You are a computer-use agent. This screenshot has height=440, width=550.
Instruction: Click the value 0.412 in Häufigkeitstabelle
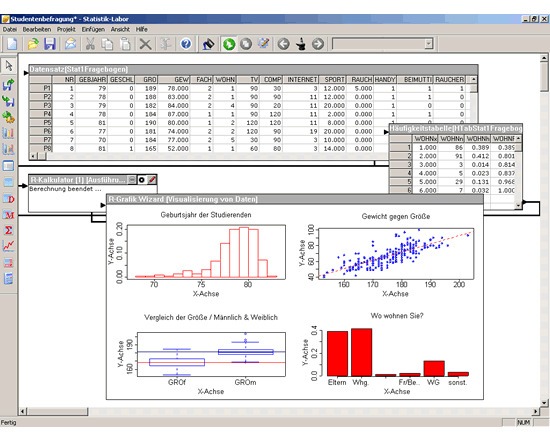478,156
